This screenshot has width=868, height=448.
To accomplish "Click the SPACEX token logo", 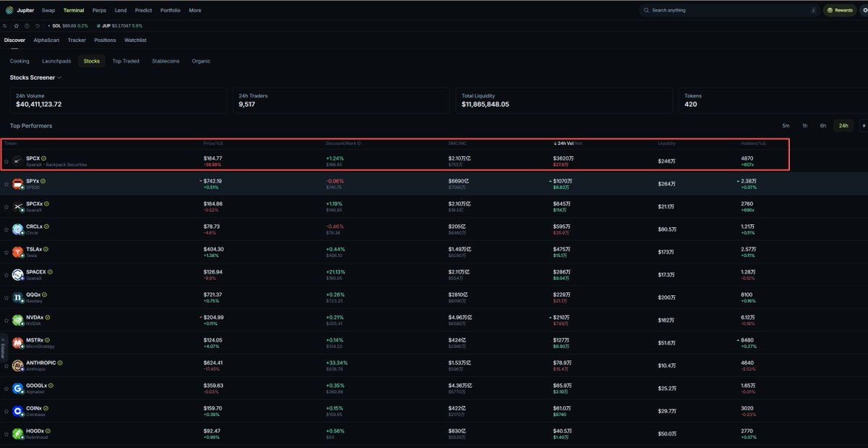I will (17, 274).
